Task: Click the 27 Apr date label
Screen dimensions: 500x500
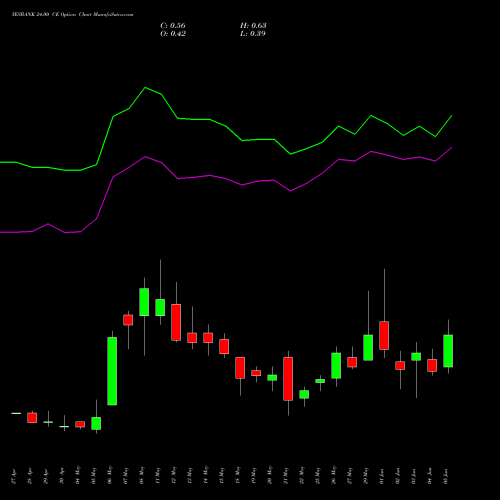Action: pyautogui.click(x=14, y=476)
